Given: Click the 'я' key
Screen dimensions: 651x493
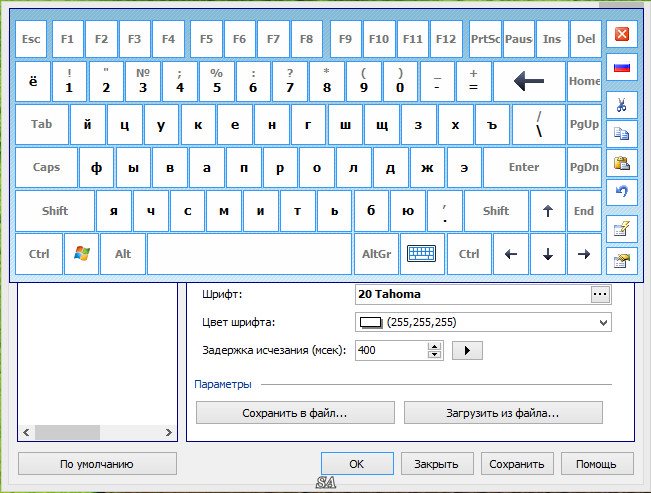Looking at the screenshot, I should click(x=114, y=211).
